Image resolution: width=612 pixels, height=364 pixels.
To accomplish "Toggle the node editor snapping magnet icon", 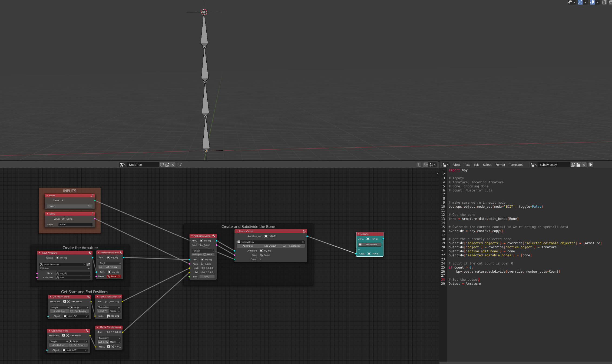I will [x=426, y=165].
